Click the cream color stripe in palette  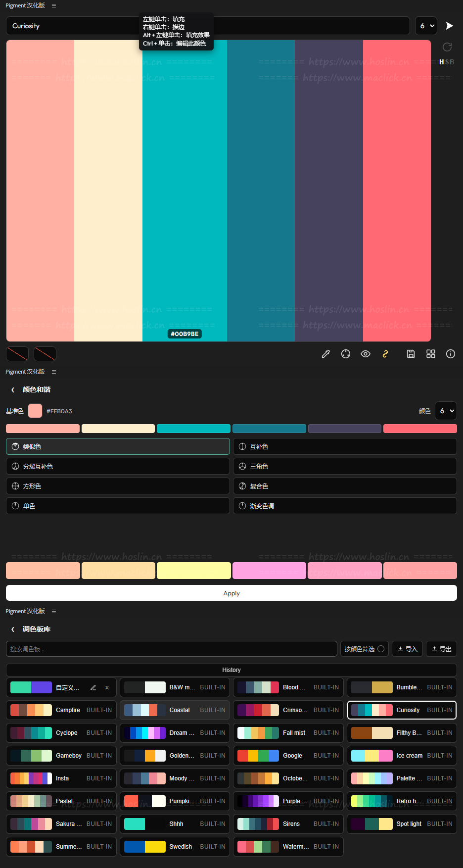tap(108, 191)
